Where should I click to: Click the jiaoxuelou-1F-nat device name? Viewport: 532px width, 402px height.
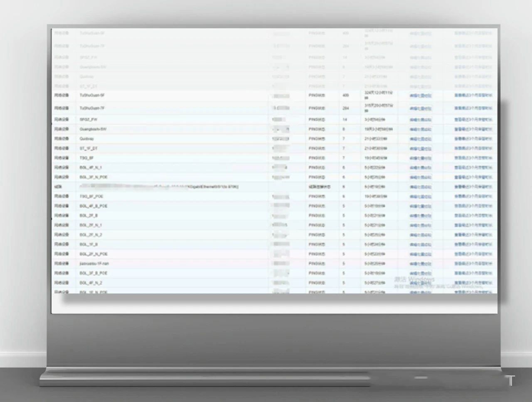94,263
